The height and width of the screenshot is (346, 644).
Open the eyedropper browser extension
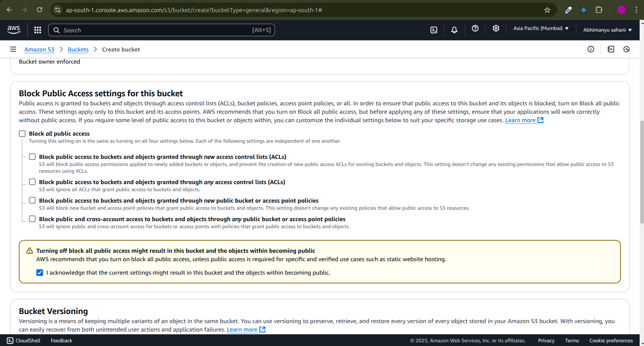point(568,10)
